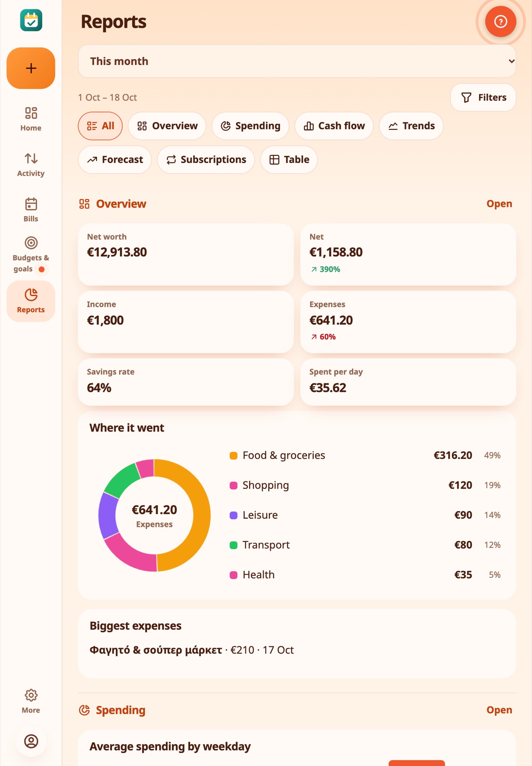Screen dimensions: 532x766
Task: Click the Net €1,158.80 card
Action: 408,254
